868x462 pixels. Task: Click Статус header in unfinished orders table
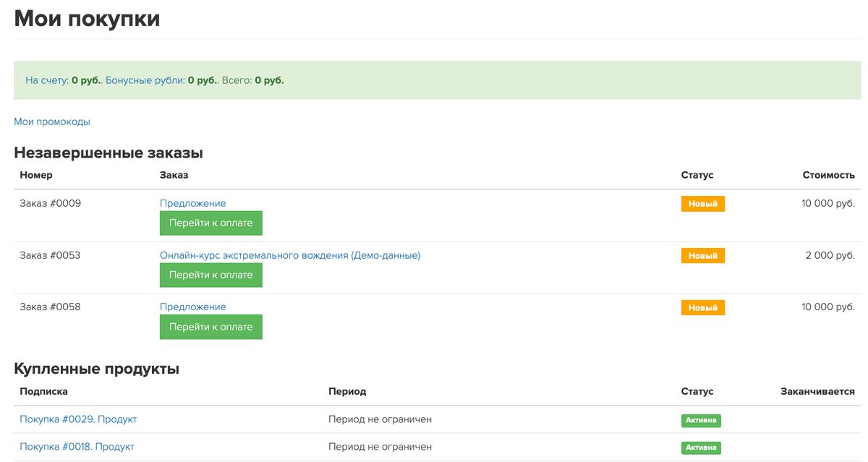click(x=697, y=175)
